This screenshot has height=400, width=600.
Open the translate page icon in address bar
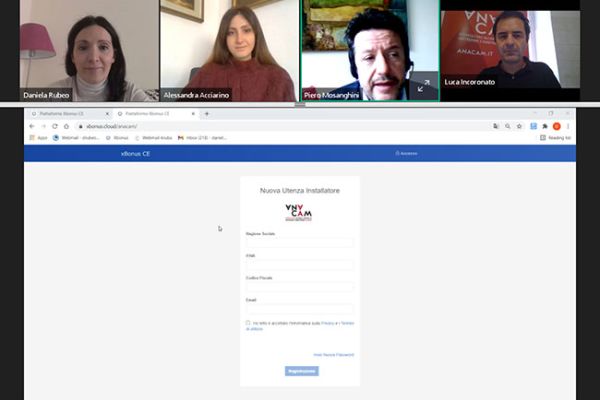(496, 126)
